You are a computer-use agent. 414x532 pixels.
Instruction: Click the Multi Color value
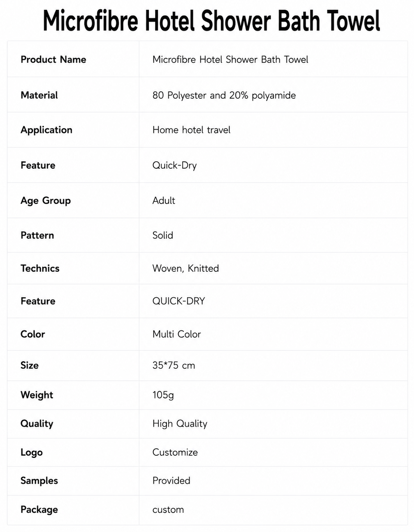[x=177, y=334]
